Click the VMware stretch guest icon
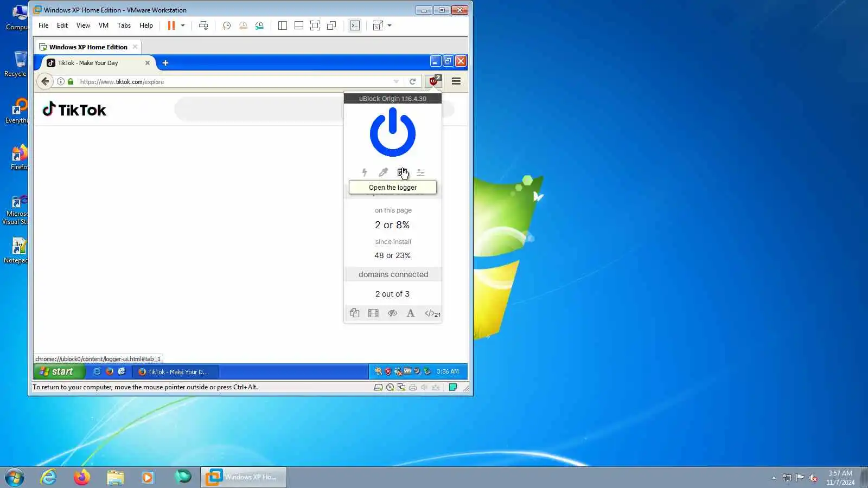868x488 pixels. [x=378, y=25]
